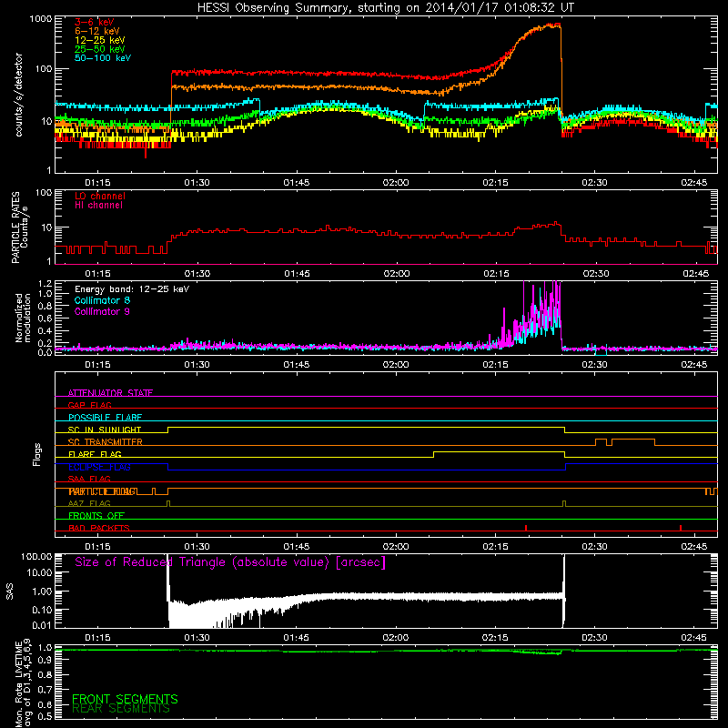Select the 50-100 keV legend label
Viewport: 728px width, 728px height.
click(102, 58)
